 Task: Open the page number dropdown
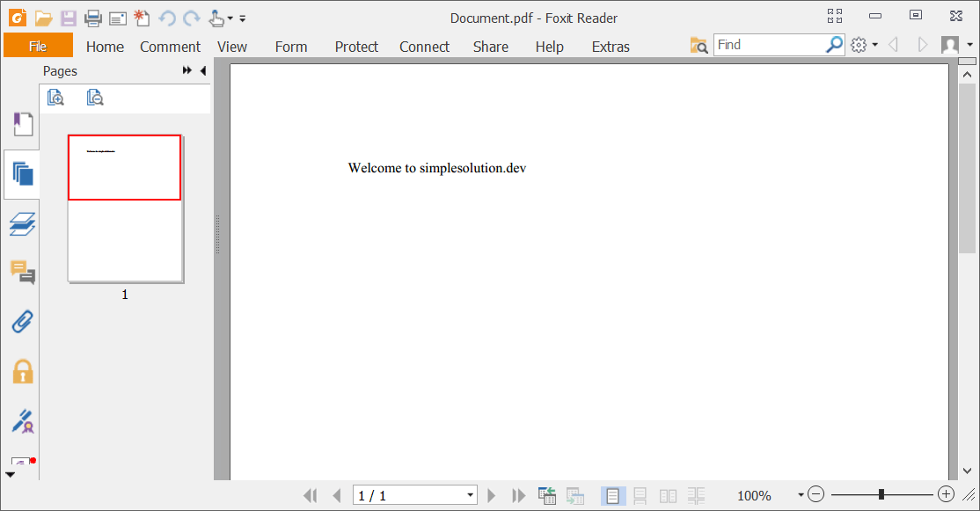[x=470, y=495]
